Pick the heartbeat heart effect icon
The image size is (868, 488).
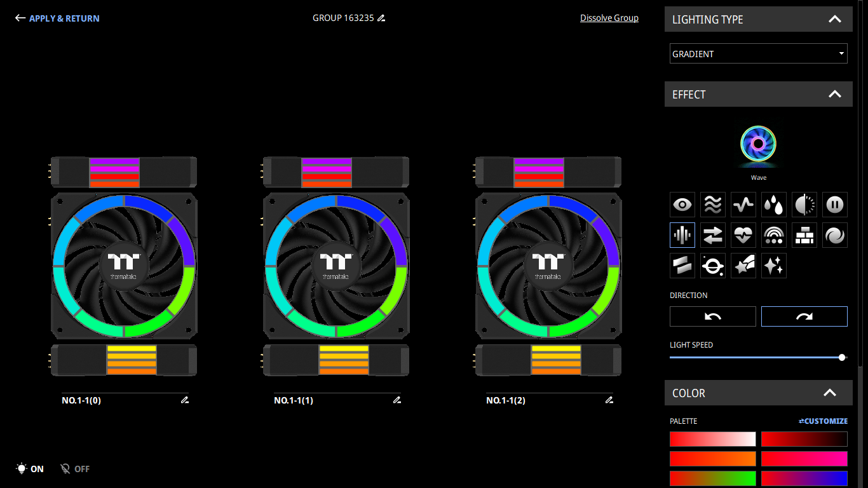pyautogui.click(x=743, y=235)
